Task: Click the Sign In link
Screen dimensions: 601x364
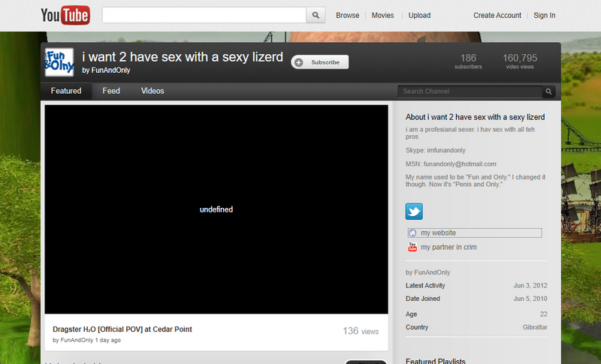Action: pos(544,15)
